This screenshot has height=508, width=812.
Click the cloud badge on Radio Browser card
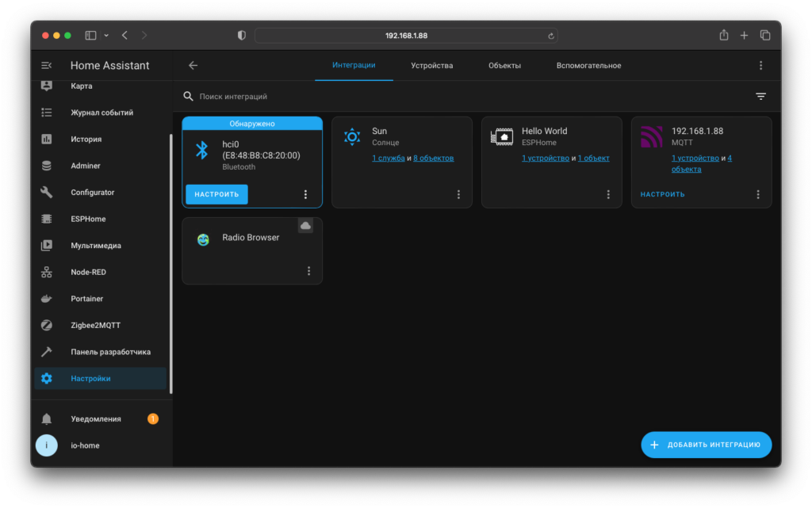(x=305, y=226)
